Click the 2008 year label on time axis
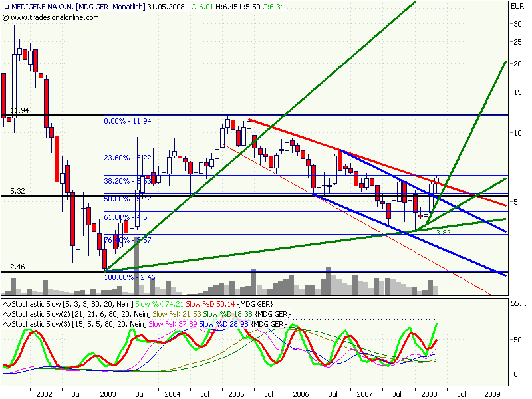The width and height of the screenshot is (532, 399). coord(429,394)
